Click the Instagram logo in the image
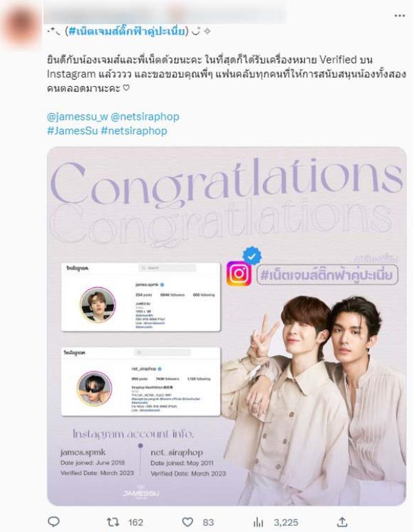Image resolution: width=413 pixels, height=532 pixels. [239, 274]
